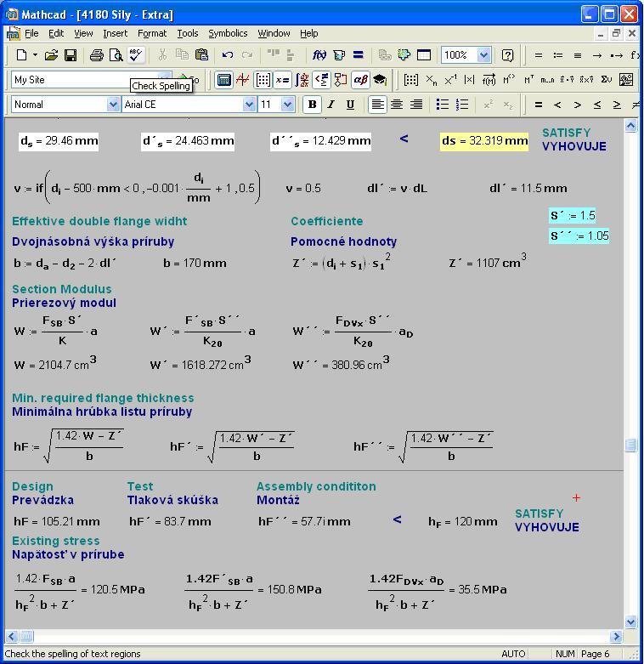Open the File menu
The image size is (644, 664).
[x=31, y=33]
